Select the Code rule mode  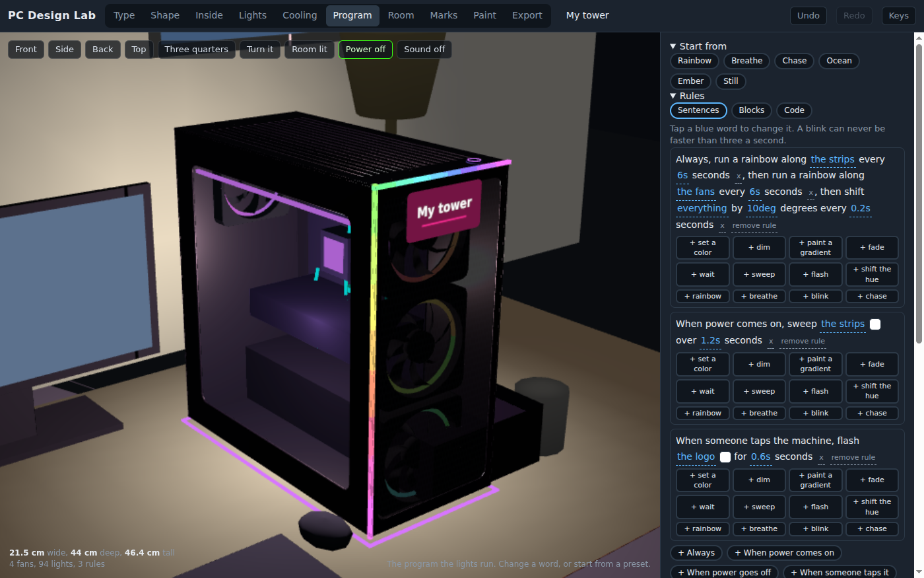pos(794,110)
